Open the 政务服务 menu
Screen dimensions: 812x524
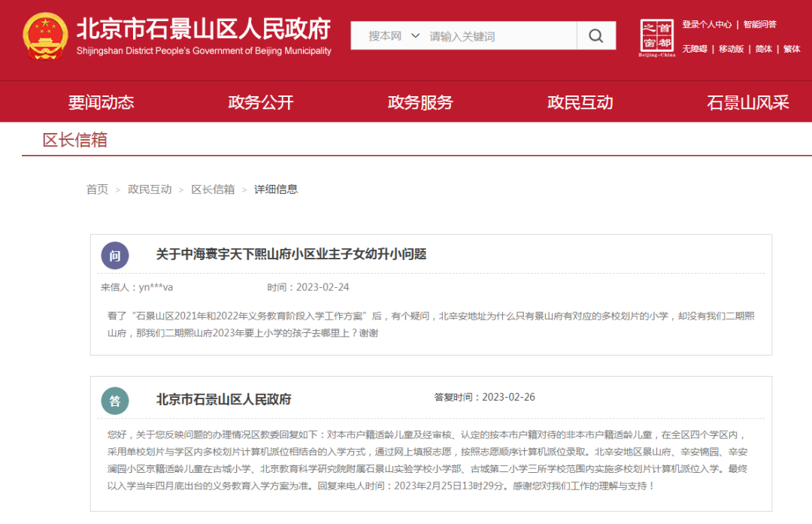(x=420, y=102)
